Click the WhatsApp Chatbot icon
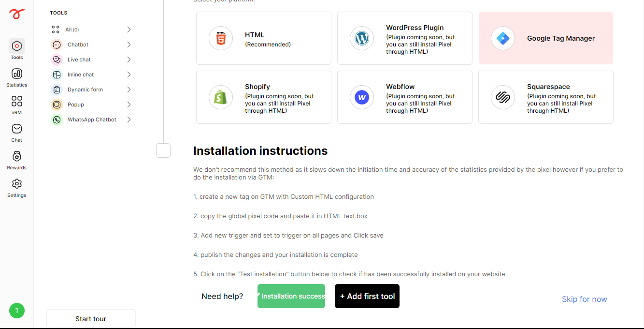 tap(57, 120)
